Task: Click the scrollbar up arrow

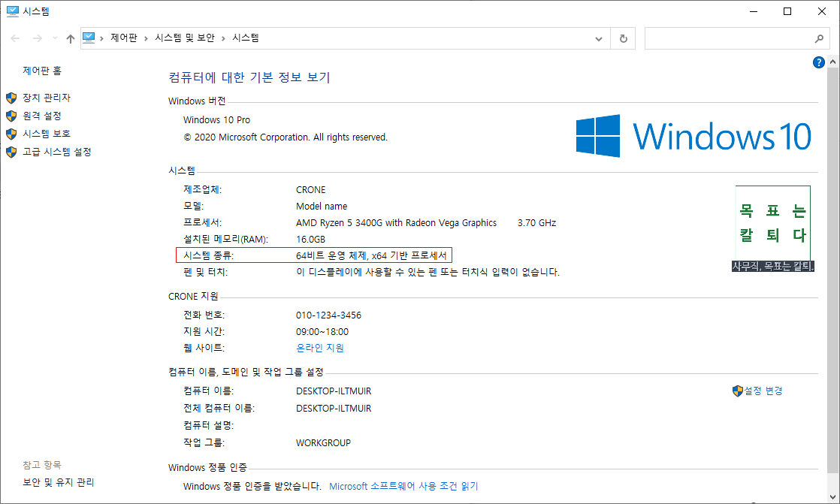Action: pos(832,62)
